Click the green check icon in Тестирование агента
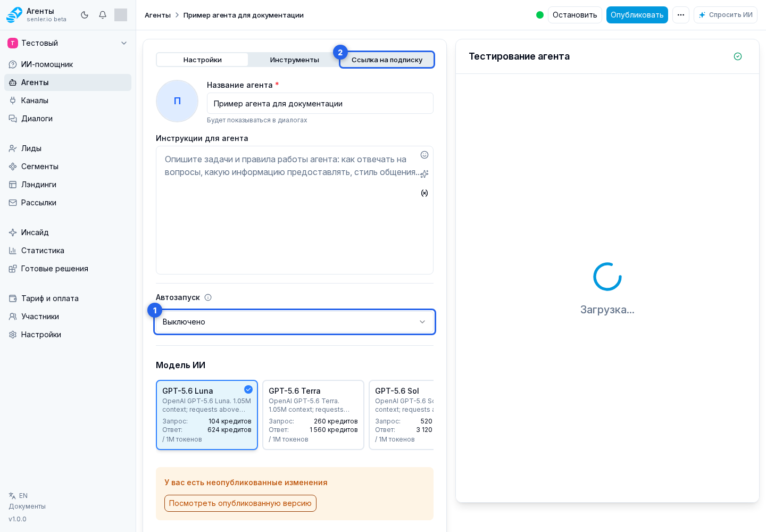The height and width of the screenshot is (532, 766). [738, 56]
